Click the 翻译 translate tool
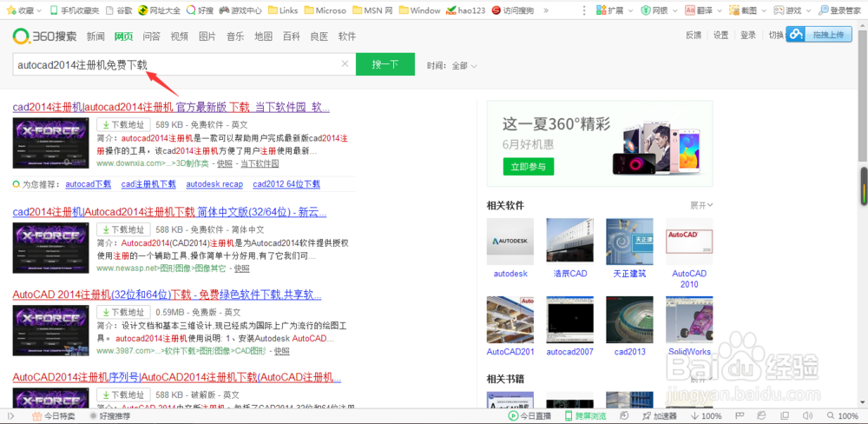 [x=698, y=10]
